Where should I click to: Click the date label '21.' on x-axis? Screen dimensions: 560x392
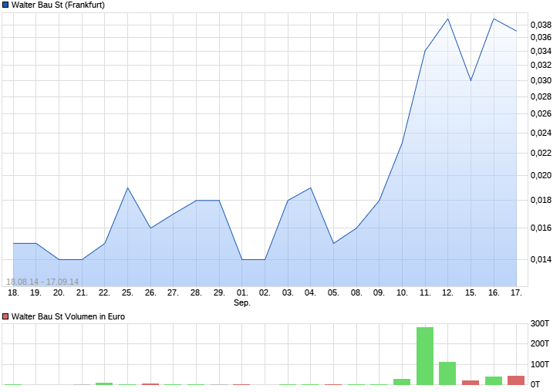[82, 292]
